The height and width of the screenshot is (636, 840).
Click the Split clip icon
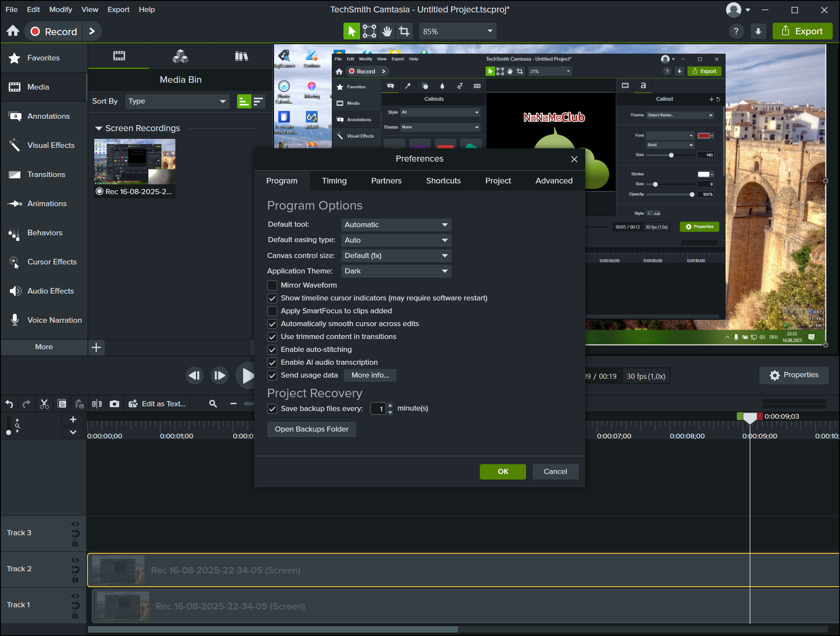97,404
